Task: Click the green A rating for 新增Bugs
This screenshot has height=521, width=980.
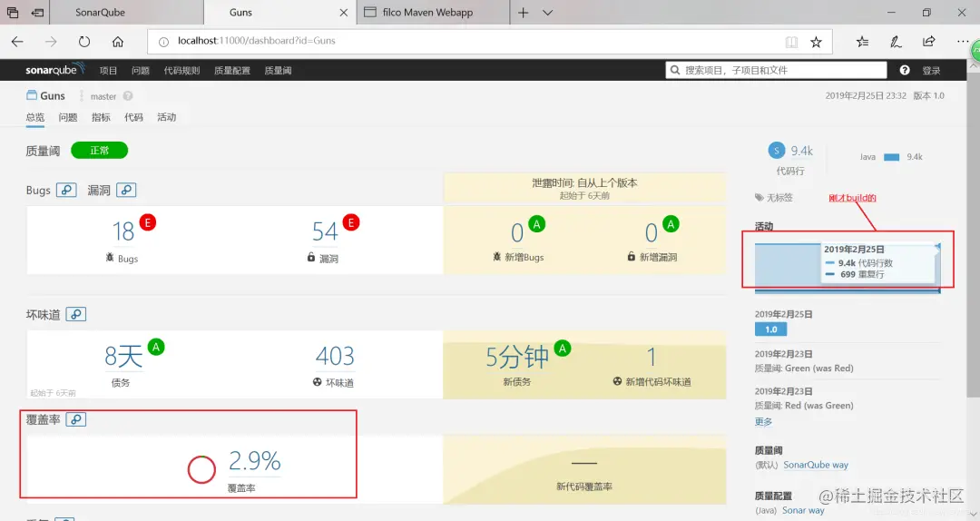Action: (537, 223)
